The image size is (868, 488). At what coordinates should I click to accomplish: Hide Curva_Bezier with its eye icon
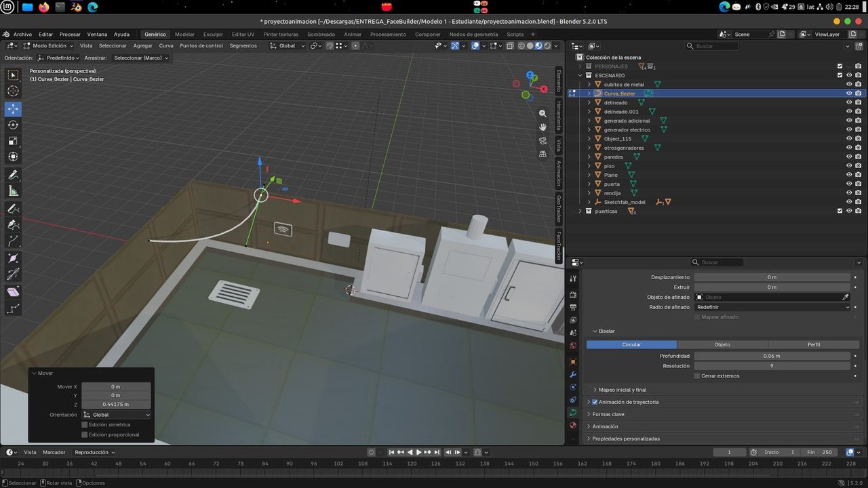(849, 94)
